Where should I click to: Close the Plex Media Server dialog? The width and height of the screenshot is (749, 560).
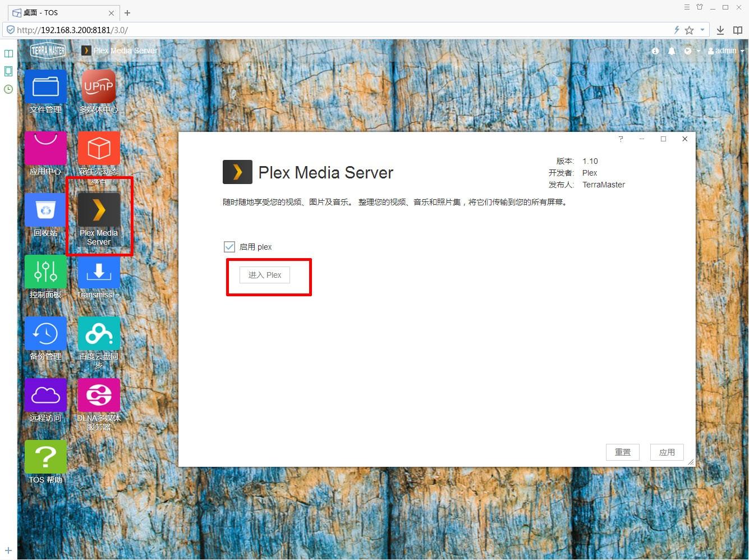tap(684, 139)
